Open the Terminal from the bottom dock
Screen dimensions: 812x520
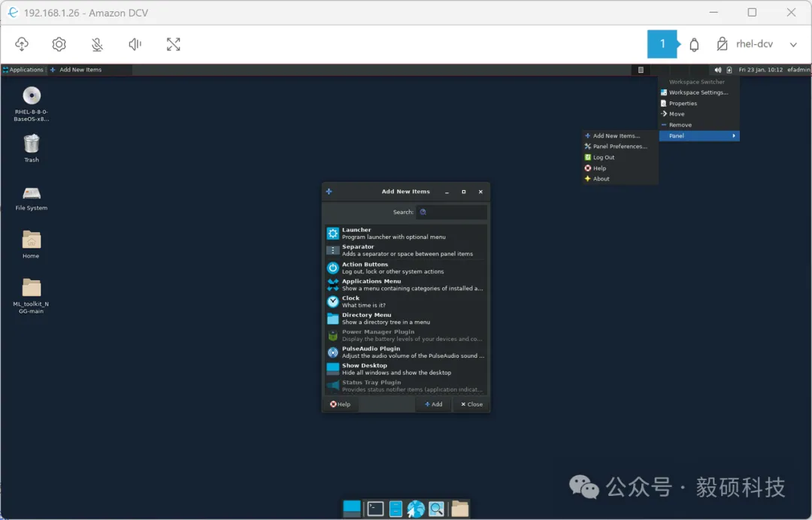click(375, 509)
